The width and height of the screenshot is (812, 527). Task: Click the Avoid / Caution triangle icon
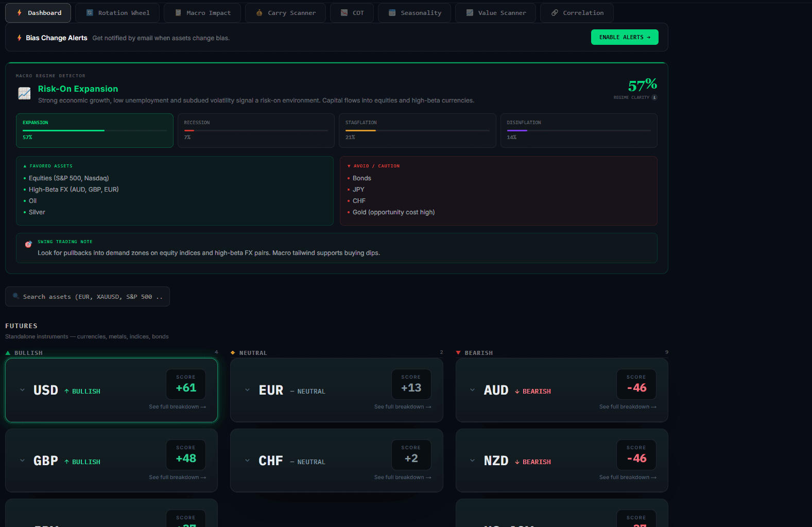pyautogui.click(x=349, y=166)
